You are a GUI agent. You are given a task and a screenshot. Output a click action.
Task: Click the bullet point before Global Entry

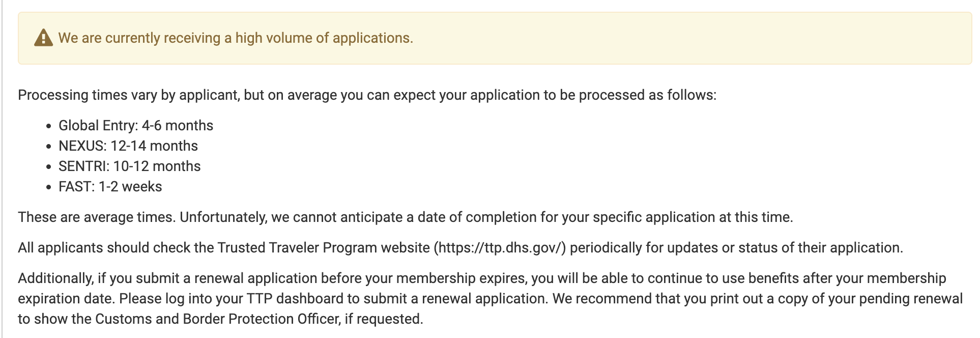pyautogui.click(x=49, y=126)
